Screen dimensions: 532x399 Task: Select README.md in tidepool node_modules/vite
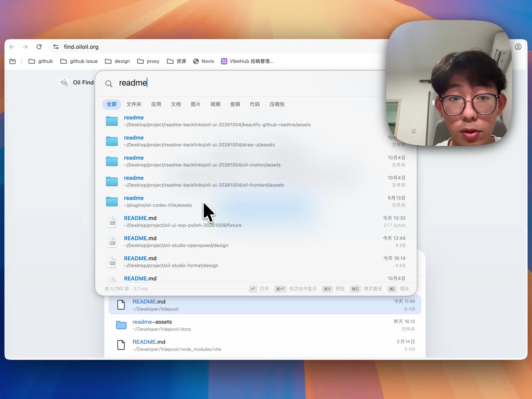tap(265, 345)
